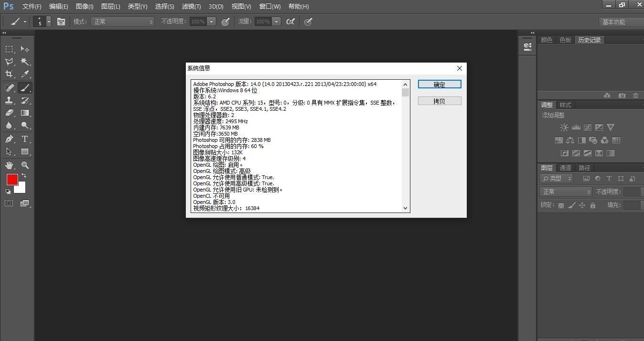Select the Magic Wand tool
The image size is (644, 341).
(x=25, y=61)
